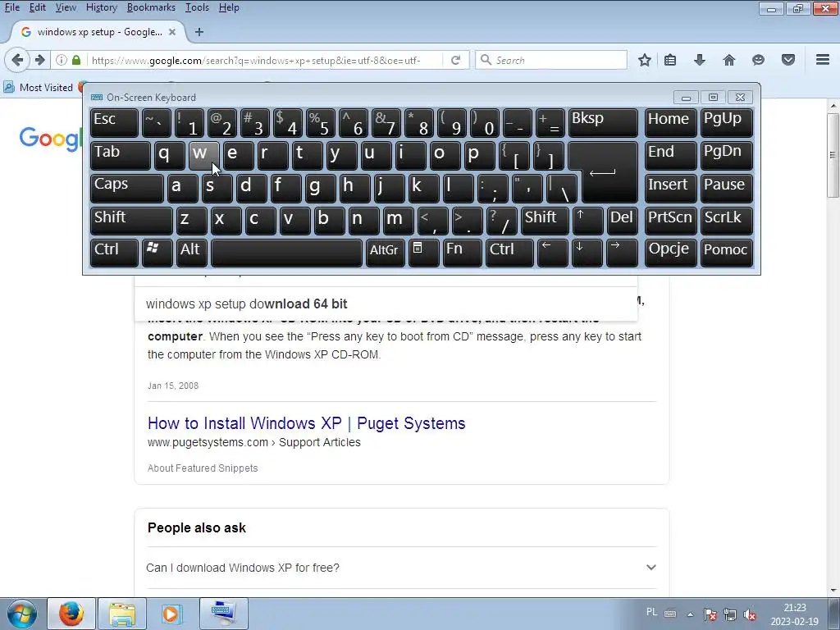Open the Tools menu
Screen dimensions: 840x630
click(197, 7)
